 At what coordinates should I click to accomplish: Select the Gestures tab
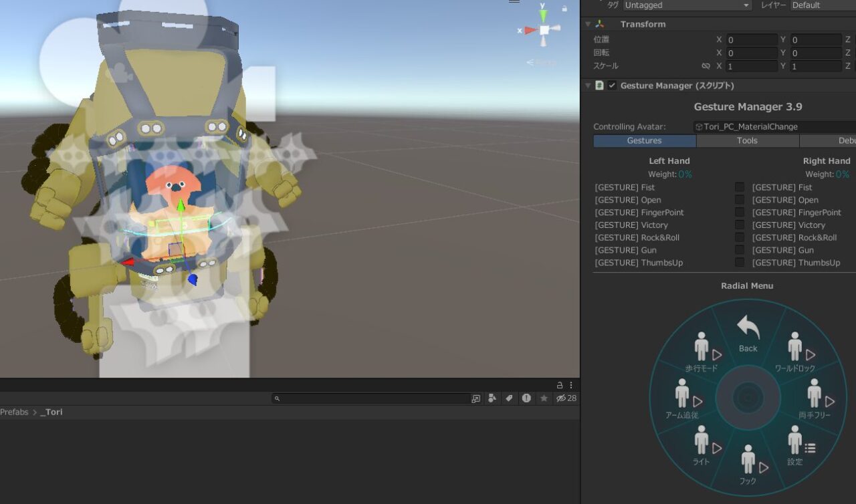pyautogui.click(x=644, y=141)
